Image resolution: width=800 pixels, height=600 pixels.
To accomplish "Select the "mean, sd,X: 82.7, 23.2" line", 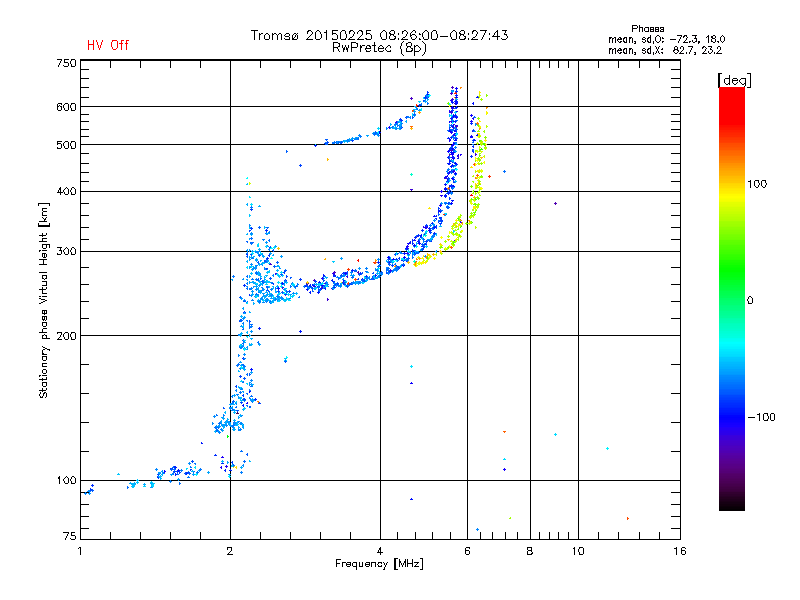I will [x=665, y=50].
